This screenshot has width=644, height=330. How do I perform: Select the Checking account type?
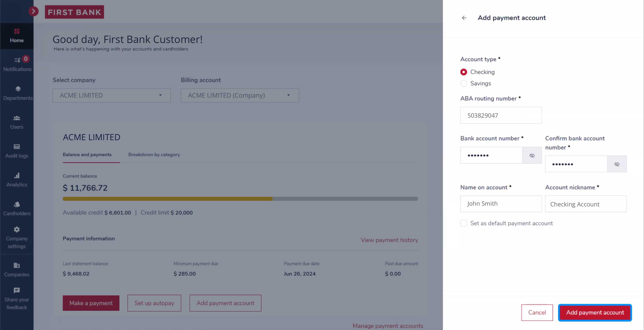tap(463, 72)
